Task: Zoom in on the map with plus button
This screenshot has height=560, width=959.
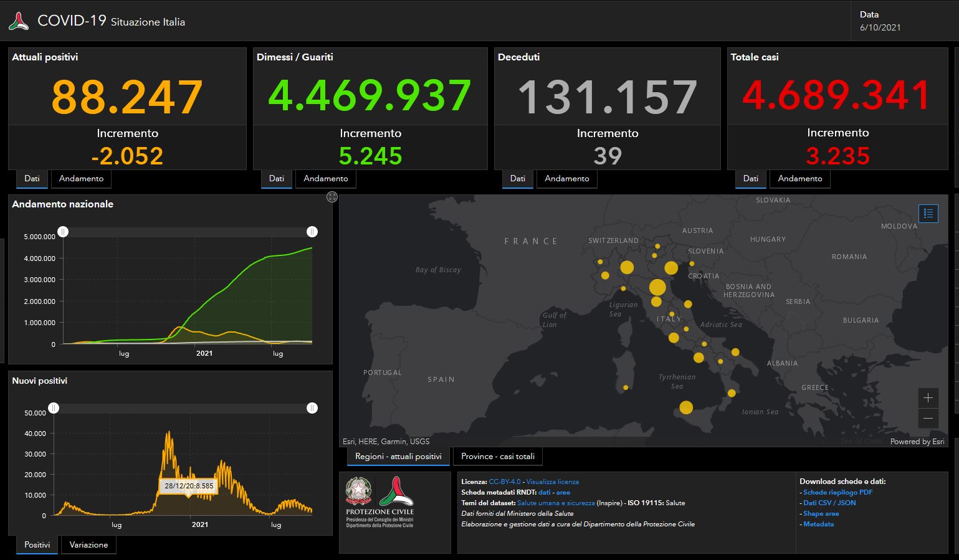Action: point(928,398)
